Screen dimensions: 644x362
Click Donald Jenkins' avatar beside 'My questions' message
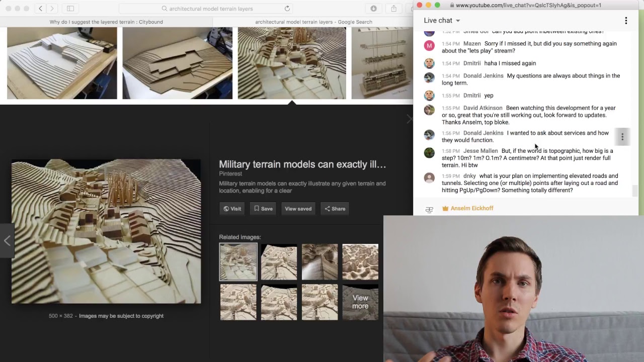429,78
